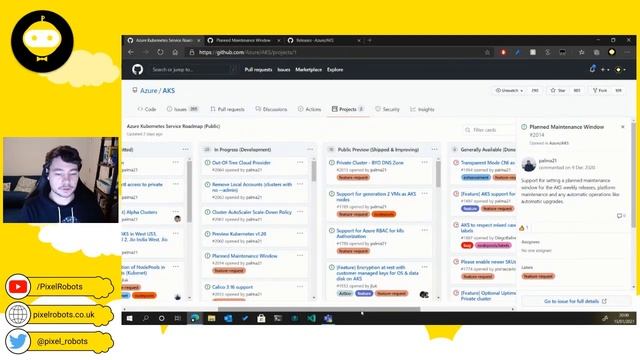Reload the page with refresh icon
The width and height of the screenshot is (640, 360).
pyautogui.click(x=160, y=52)
